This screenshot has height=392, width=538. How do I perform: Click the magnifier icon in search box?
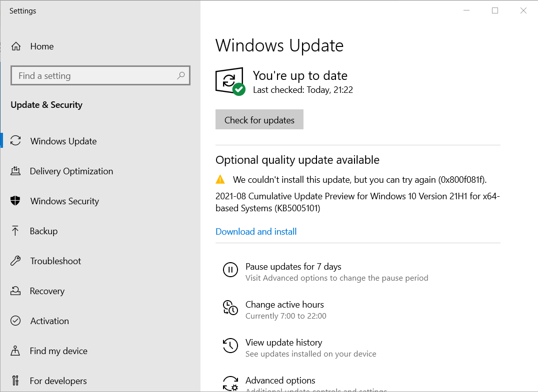click(181, 75)
